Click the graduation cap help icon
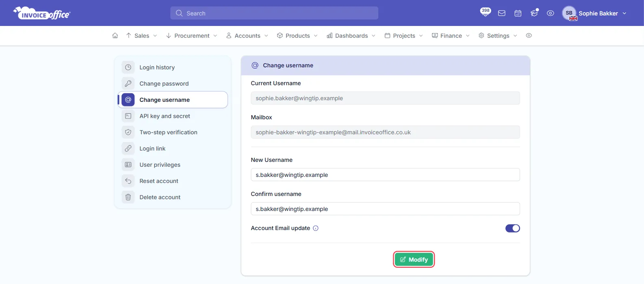Viewport: 644px width, 284px height. coord(534,13)
